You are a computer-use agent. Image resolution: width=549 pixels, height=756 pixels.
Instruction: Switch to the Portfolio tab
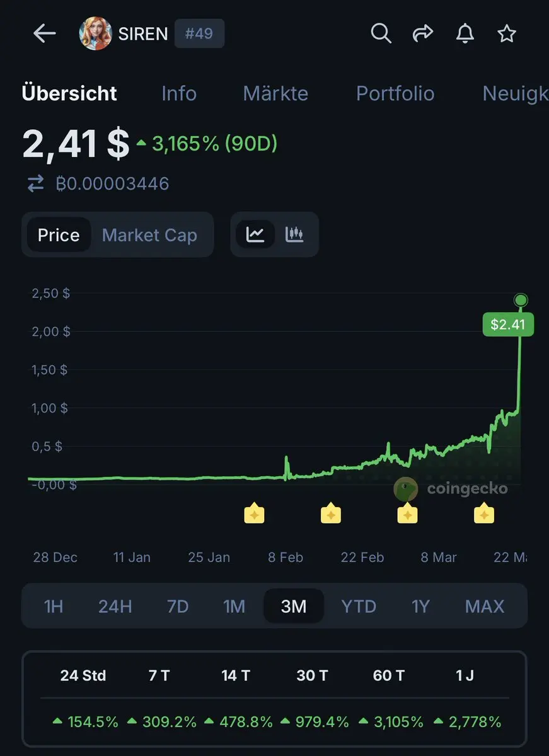click(395, 93)
